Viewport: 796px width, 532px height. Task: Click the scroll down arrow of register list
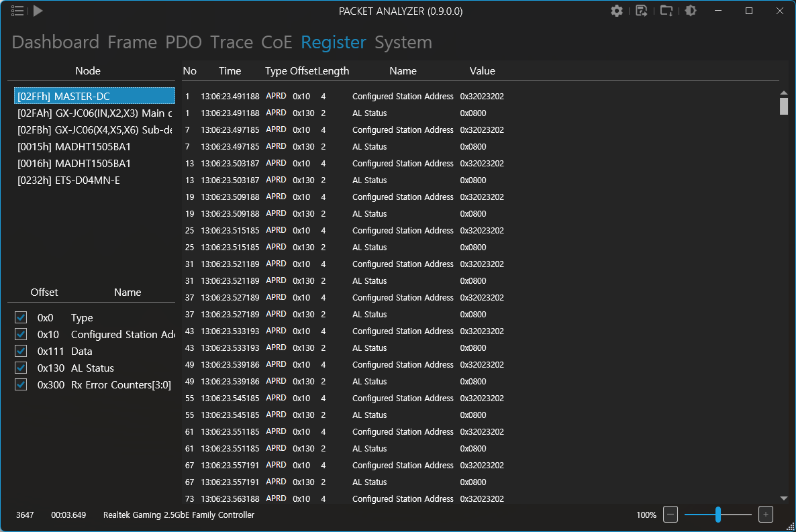pos(783,498)
